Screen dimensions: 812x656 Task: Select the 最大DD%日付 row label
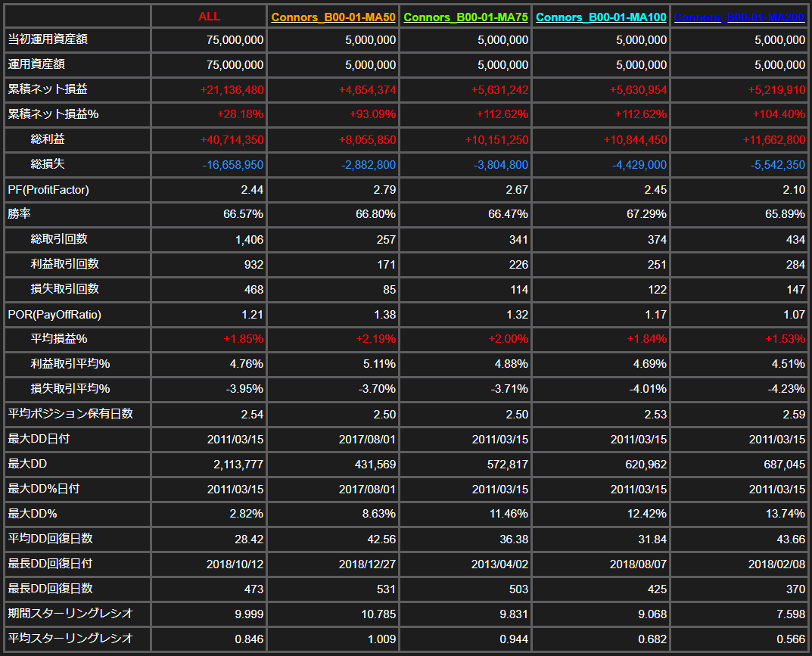[x=43, y=489]
